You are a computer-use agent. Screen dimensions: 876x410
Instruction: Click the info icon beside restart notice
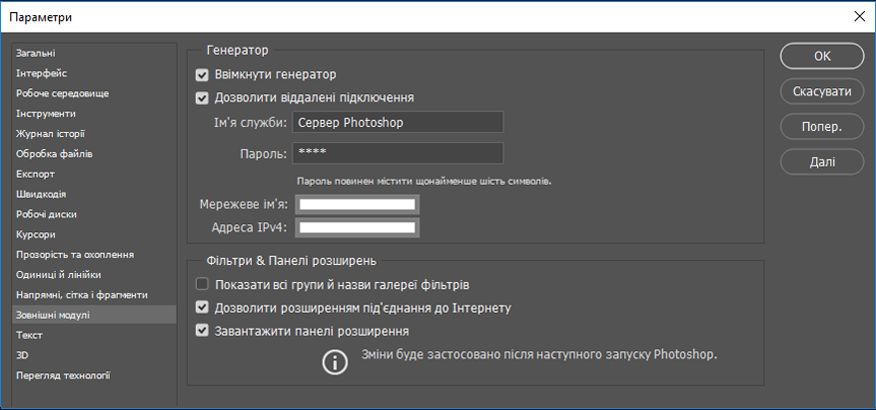[335, 362]
